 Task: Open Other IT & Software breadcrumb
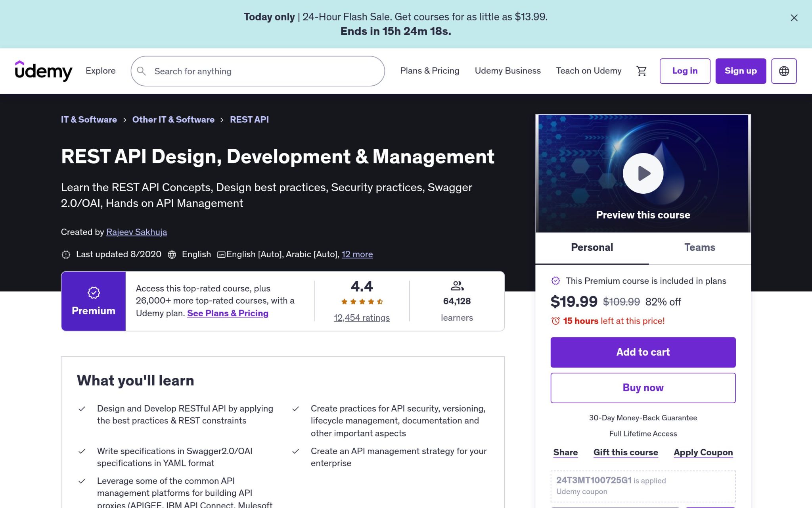[x=173, y=119]
